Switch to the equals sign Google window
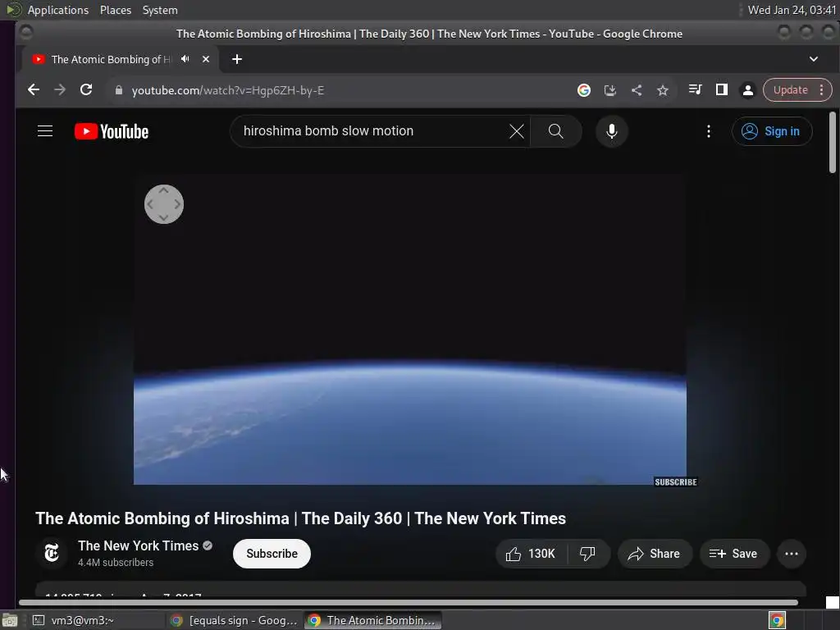This screenshot has height=630, width=840. (234, 620)
